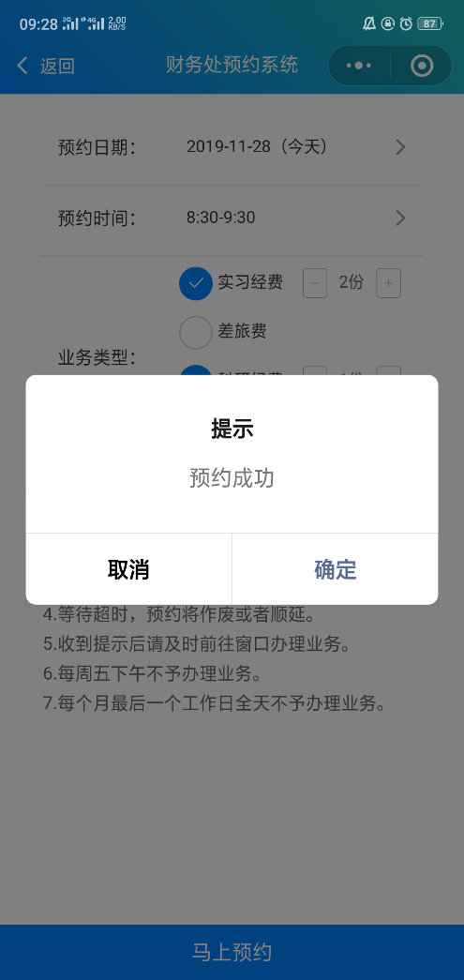The image size is (464, 980).
Task: Tap the battery level indicator
Action: 429,23
